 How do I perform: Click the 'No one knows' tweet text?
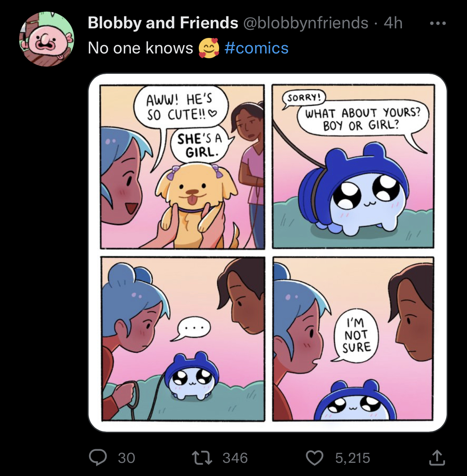click(140, 48)
